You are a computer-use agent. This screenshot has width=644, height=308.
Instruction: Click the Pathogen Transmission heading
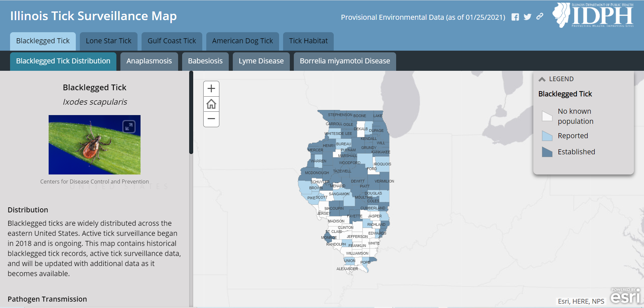tap(47, 299)
